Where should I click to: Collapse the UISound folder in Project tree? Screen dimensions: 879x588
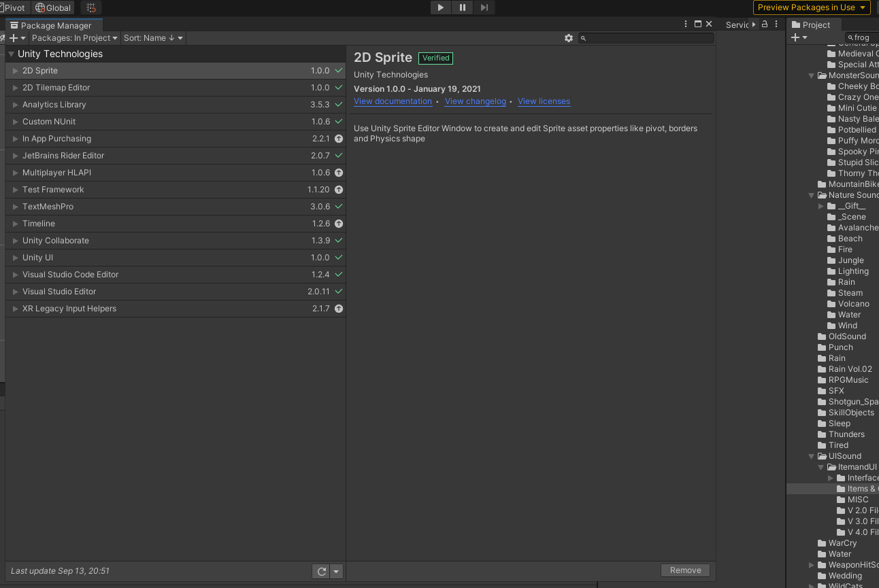(812, 456)
